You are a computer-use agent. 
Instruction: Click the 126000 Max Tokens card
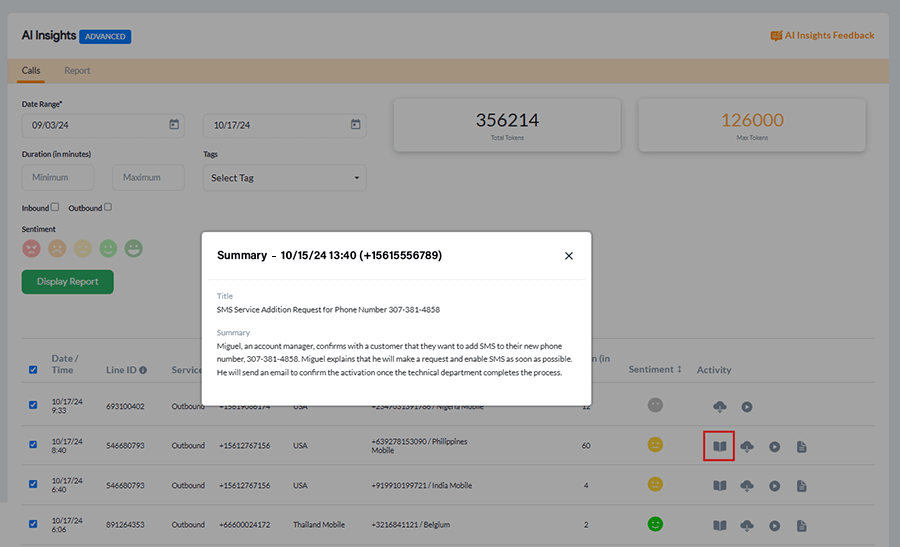pos(752,125)
